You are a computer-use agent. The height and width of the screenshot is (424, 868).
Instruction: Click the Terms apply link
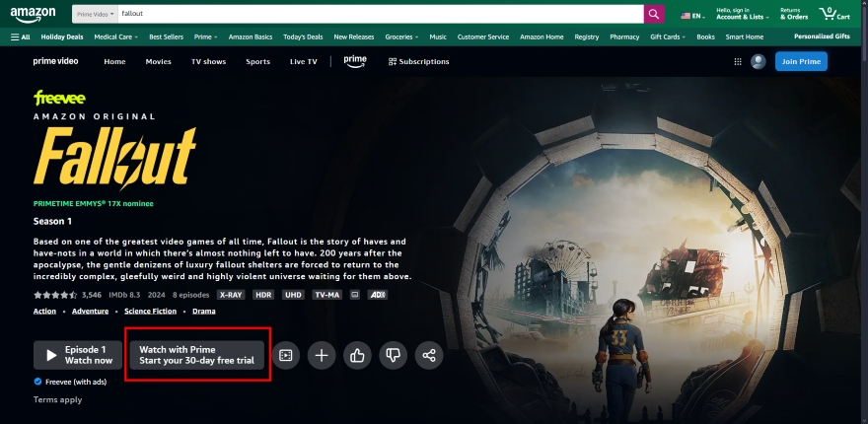pyautogui.click(x=57, y=399)
